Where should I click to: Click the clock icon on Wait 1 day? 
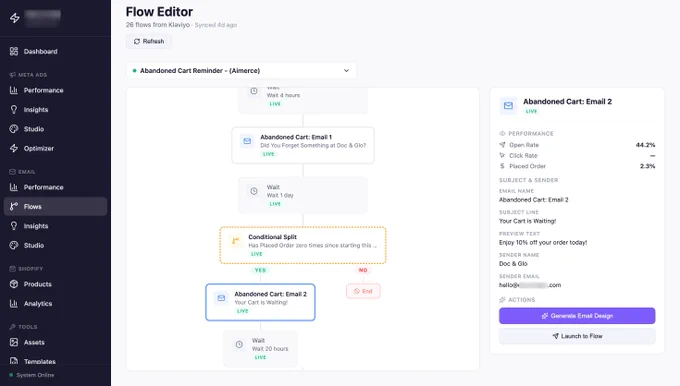pos(254,191)
